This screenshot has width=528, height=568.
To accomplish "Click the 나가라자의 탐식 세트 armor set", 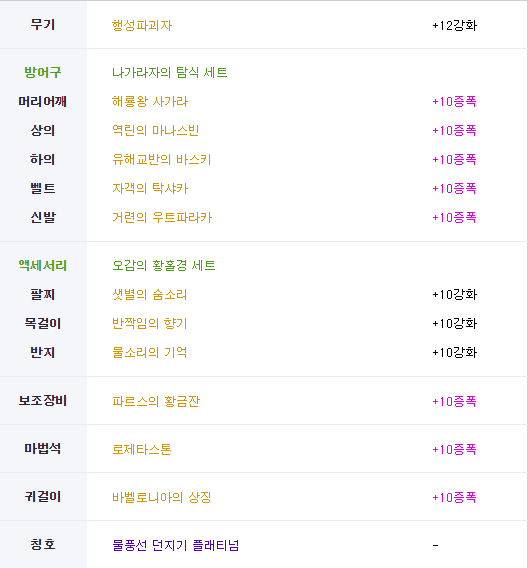I will (x=169, y=72).
